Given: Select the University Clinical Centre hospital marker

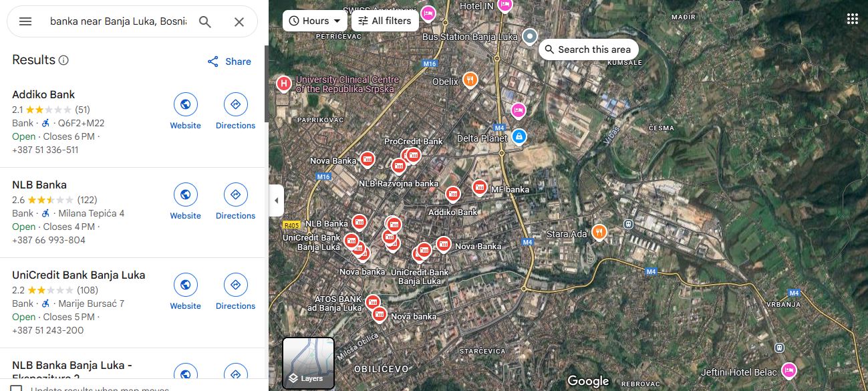Looking at the screenshot, I should [284, 84].
